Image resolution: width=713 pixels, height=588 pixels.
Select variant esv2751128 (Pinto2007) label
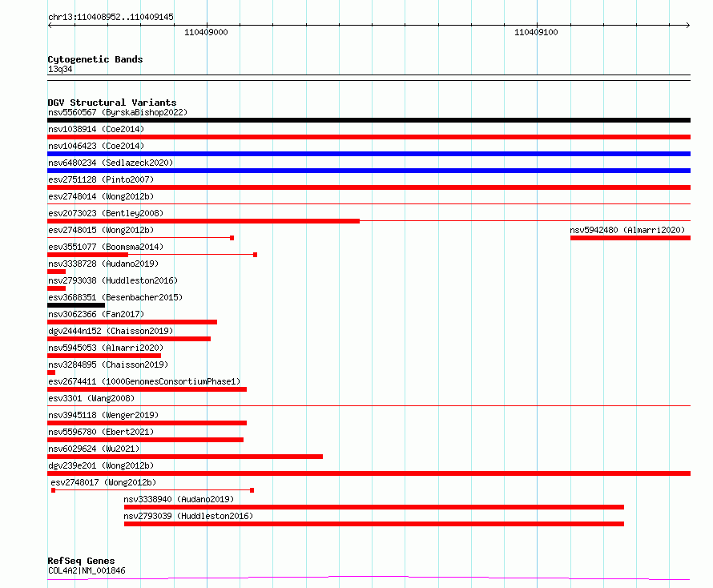101,179
